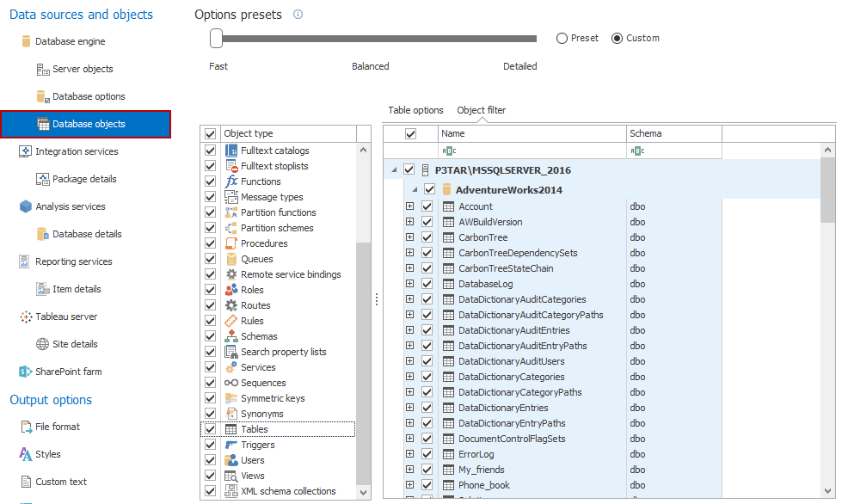Image resolution: width=842 pixels, height=504 pixels.
Task: Switch to the Table options tab
Action: [x=415, y=110]
